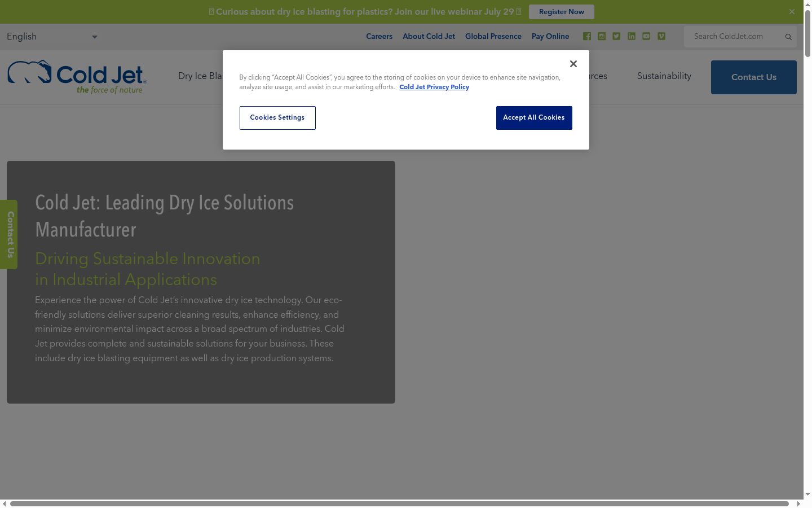Open About Cold Jet link

(x=429, y=37)
